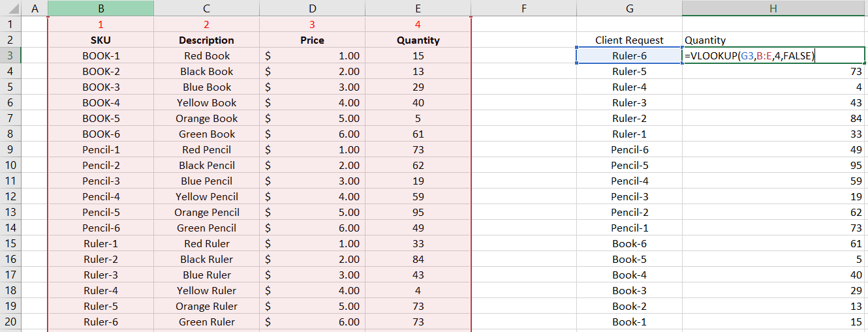This screenshot has height=332, width=868.
Task: Select the Ruler-6 SKU cell in column B
Action: (101, 322)
